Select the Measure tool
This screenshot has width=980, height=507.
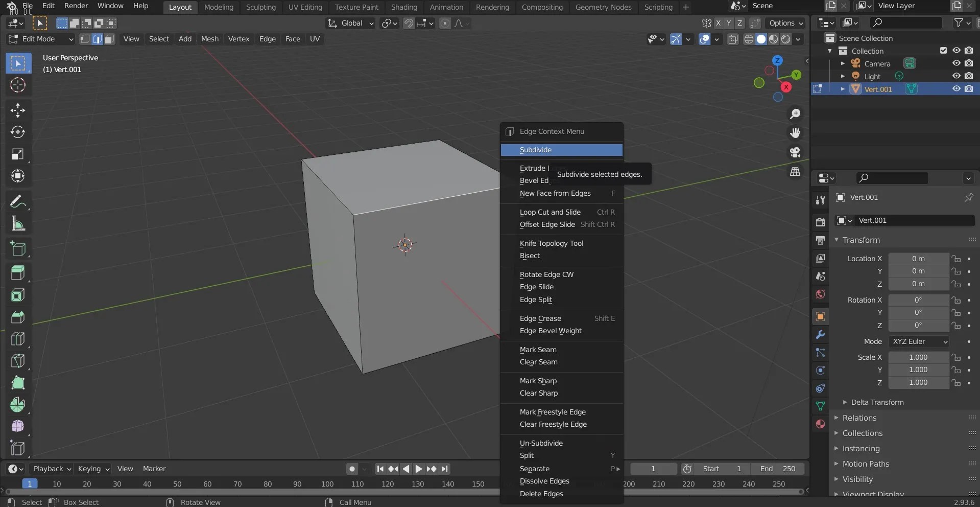[18, 223]
